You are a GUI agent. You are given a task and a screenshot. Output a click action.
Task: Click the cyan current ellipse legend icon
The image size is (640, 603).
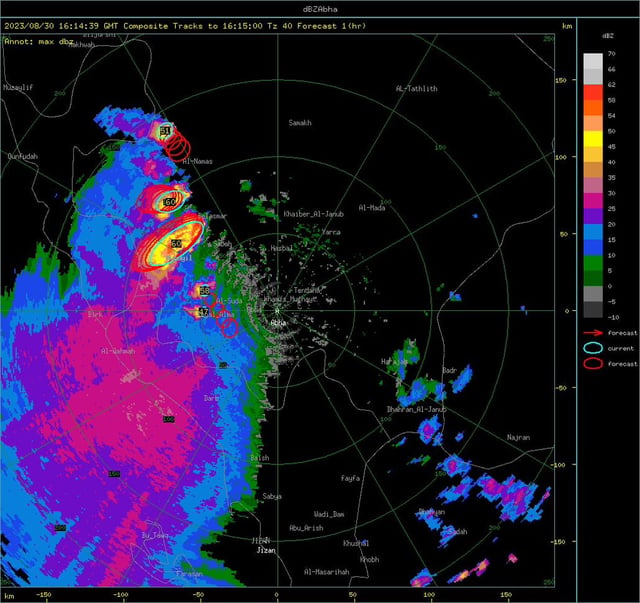593,348
